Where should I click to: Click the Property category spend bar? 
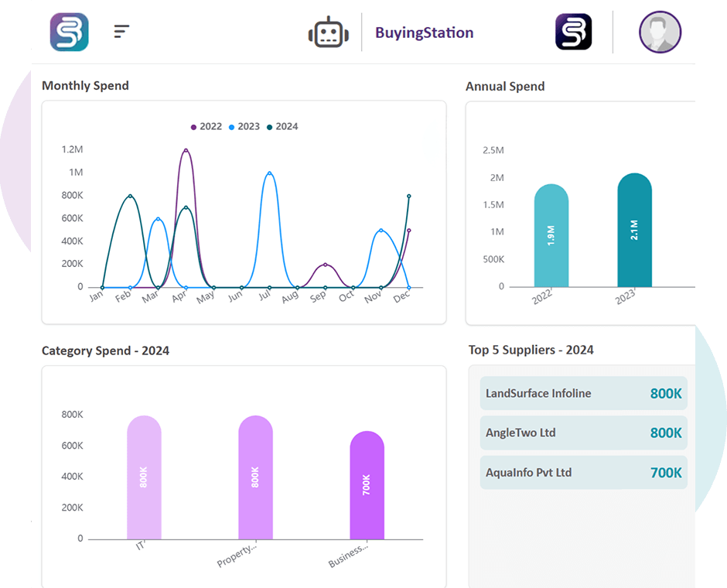point(255,478)
